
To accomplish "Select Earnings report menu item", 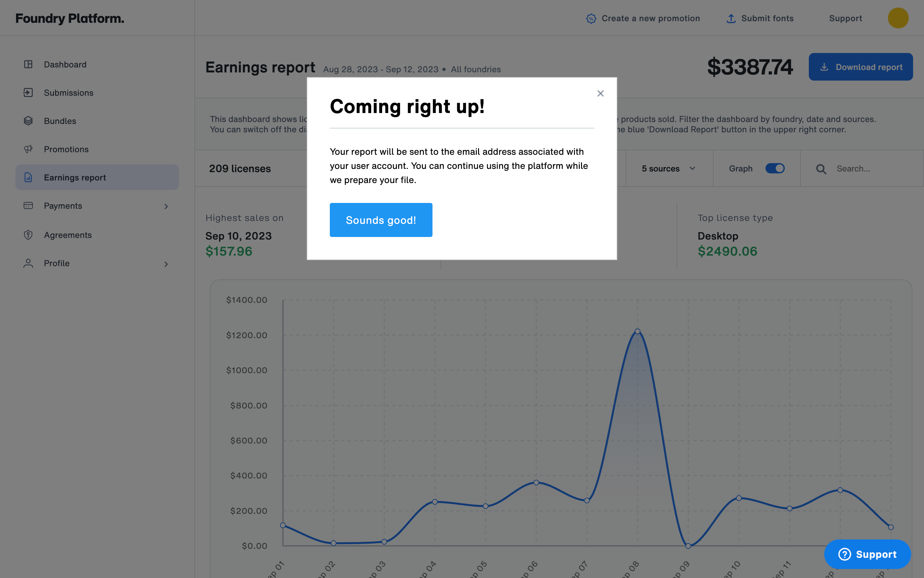I will [x=97, y=177].
